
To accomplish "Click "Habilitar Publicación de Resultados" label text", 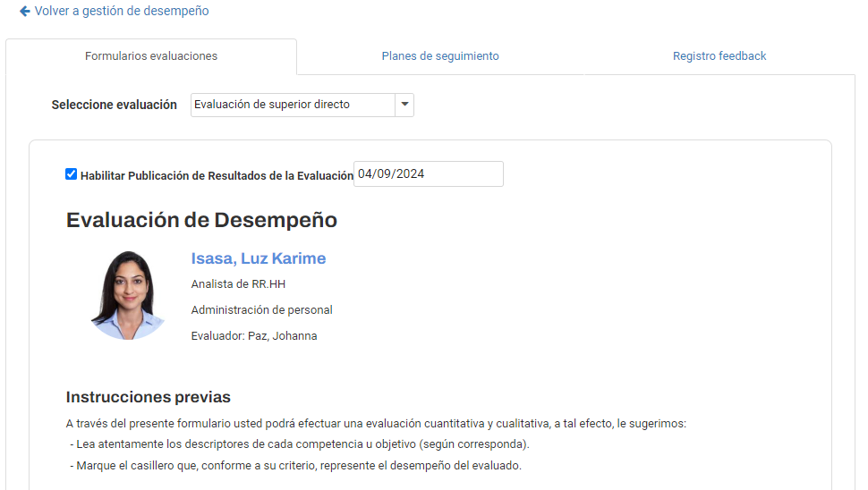I will [x=217, y=176].
